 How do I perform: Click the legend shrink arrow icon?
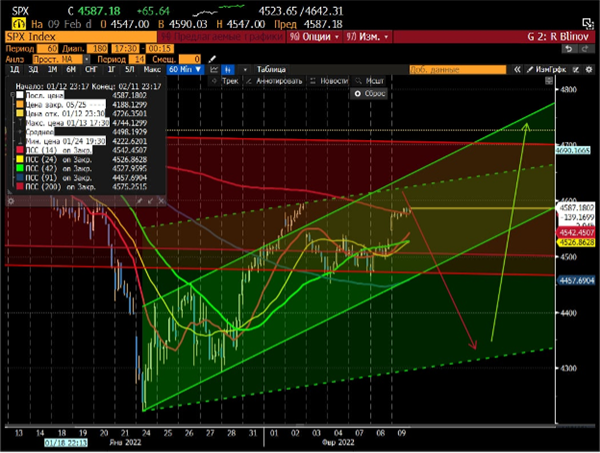coord(150,200)
